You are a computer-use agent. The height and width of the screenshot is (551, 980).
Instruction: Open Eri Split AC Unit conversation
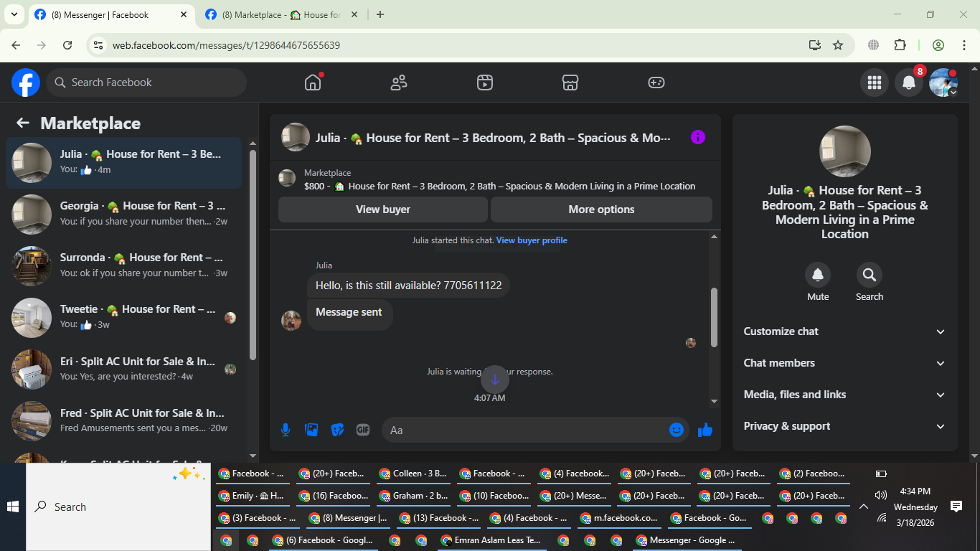pos(124,369)
